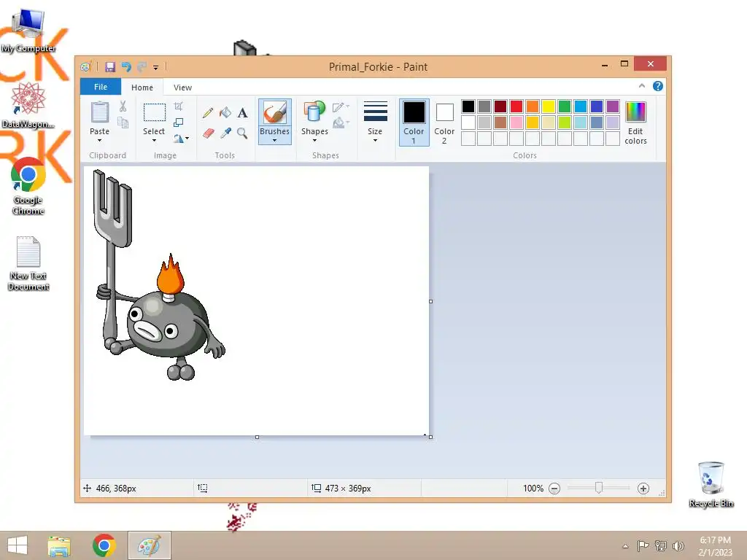Viewport: 747px width, 560px height.
Task: Open Google Chrome from the taskbar
Action: point(104,545)
